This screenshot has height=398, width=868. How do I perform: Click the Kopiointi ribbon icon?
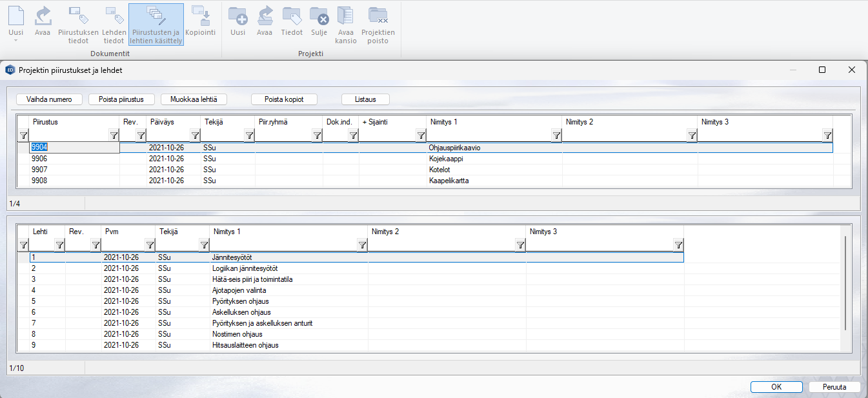click(x=200, y=15)
